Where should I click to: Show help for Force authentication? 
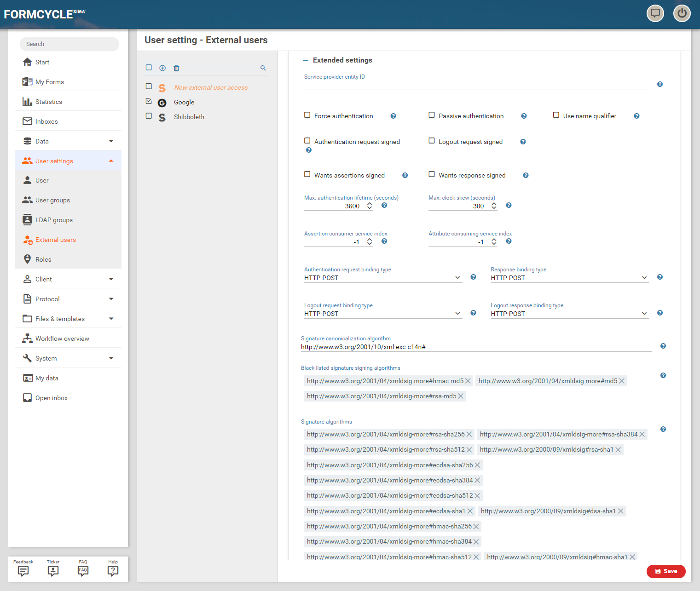[x=393, y=116]
